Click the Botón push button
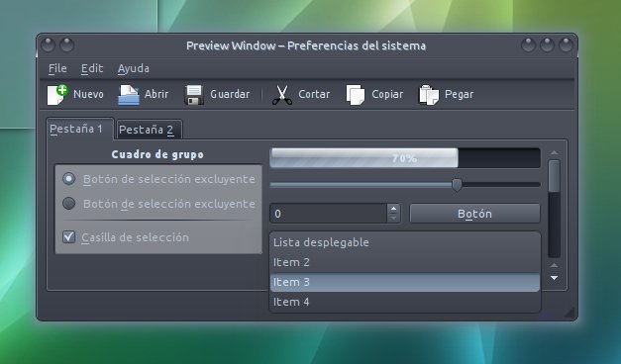 pos(474,214)
